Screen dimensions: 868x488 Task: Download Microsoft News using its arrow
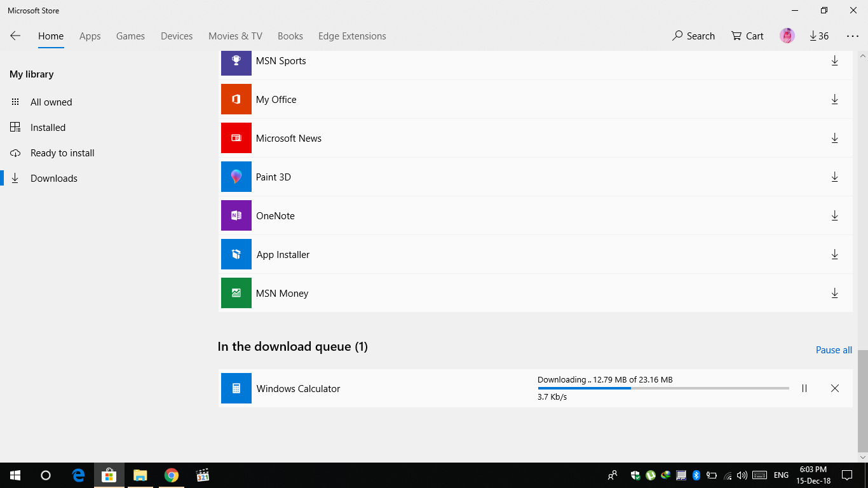point(835,138)
